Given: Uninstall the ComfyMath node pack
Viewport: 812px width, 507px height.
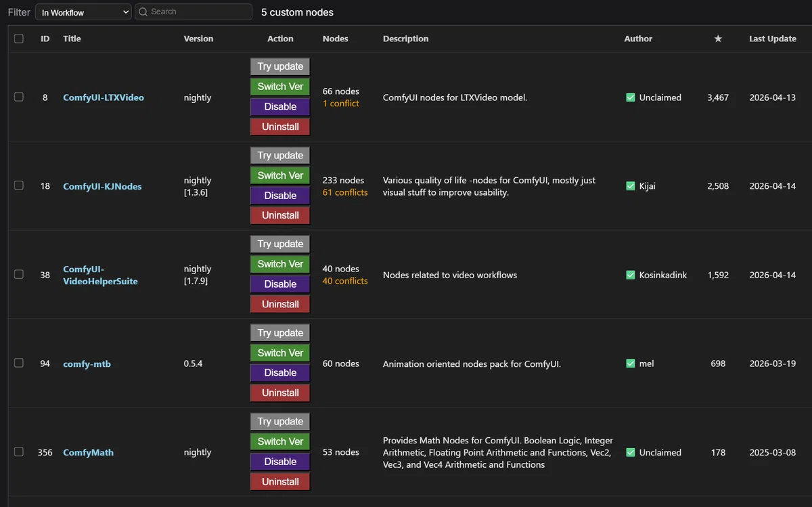Looking at the screenshot, I should coord(280,482).
